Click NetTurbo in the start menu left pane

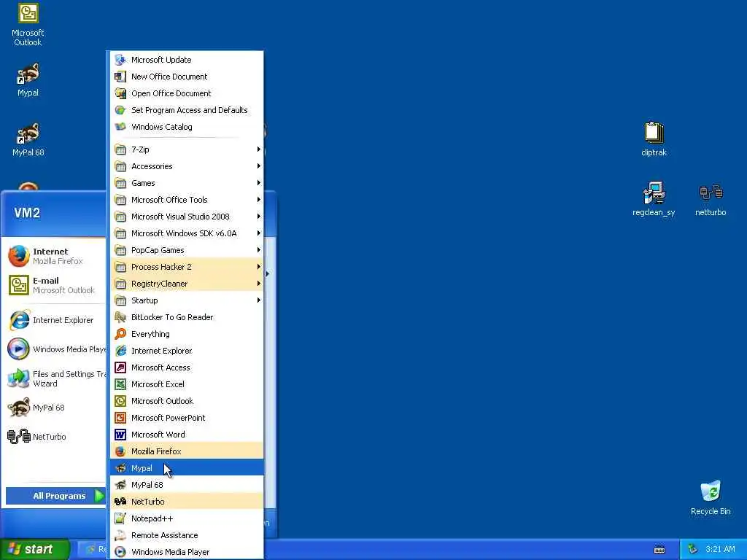pos(55,437)
